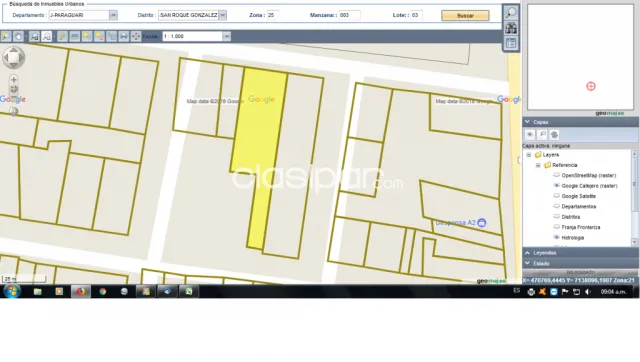This screenshot has width=640, height=362.
Task: Open the Escala scale dropdown
Action: tap(227, 36)
